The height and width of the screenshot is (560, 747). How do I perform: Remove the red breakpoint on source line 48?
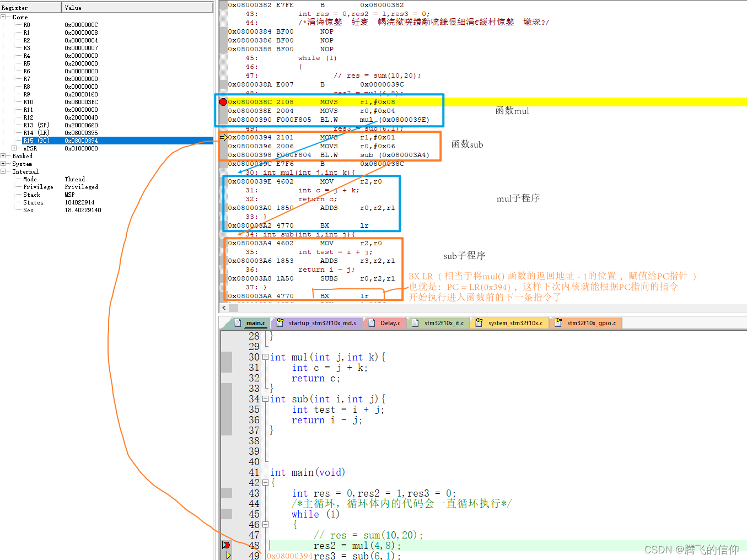pos(226,545)
